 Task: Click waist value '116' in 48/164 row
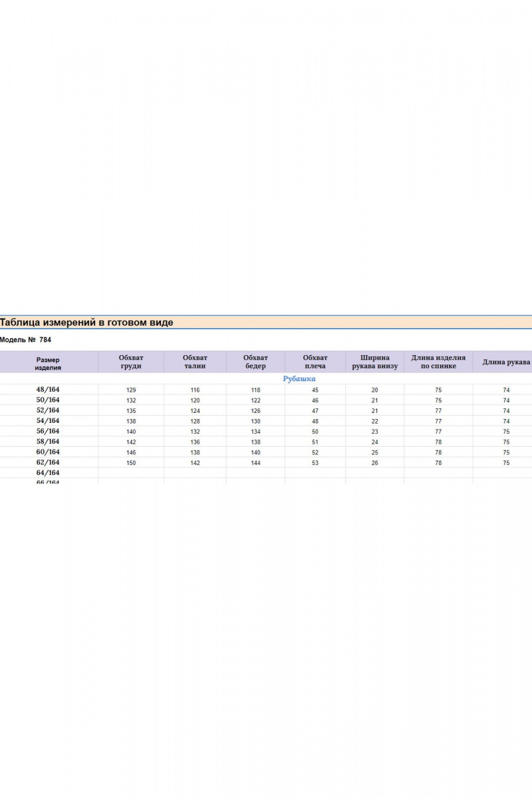pyautogui.click(x=195, y=390)
